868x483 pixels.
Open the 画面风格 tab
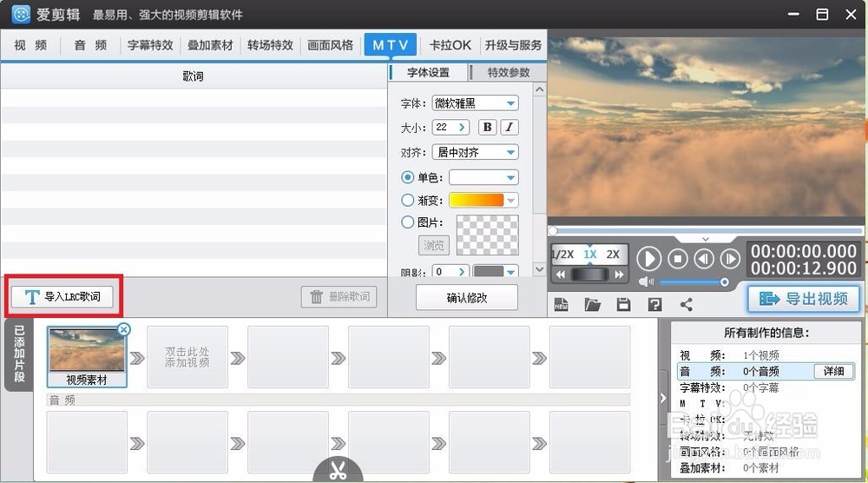tap(331, 45)
